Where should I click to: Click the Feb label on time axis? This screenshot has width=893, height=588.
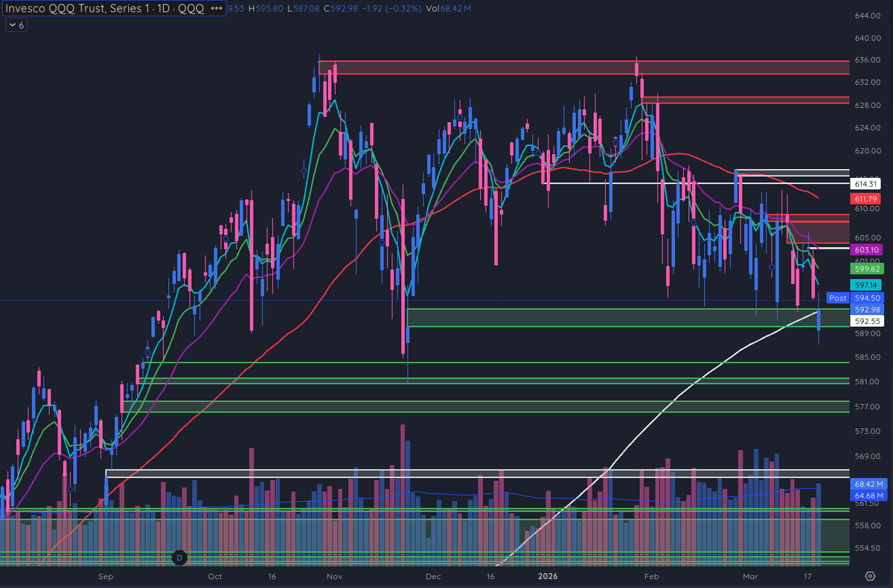652,576
